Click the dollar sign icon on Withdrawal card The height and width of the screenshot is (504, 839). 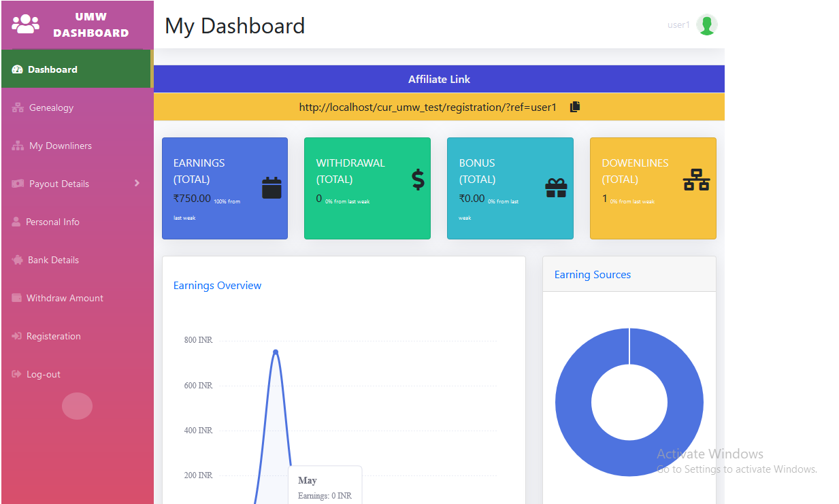pos(418,180)
